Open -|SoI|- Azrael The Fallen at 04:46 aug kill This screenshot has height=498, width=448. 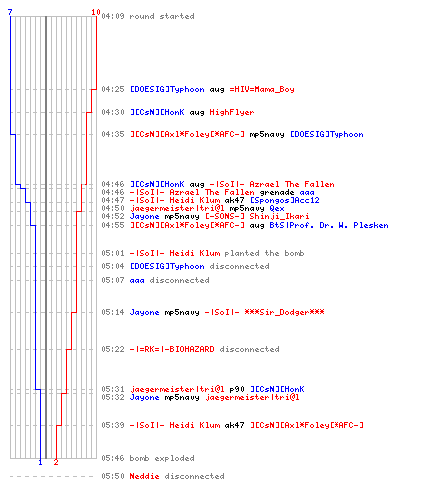[272, 184]
